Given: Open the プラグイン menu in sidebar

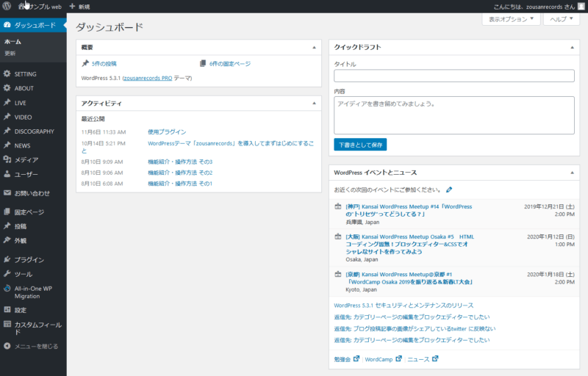Looking at the screenshot, I should 29,259.
